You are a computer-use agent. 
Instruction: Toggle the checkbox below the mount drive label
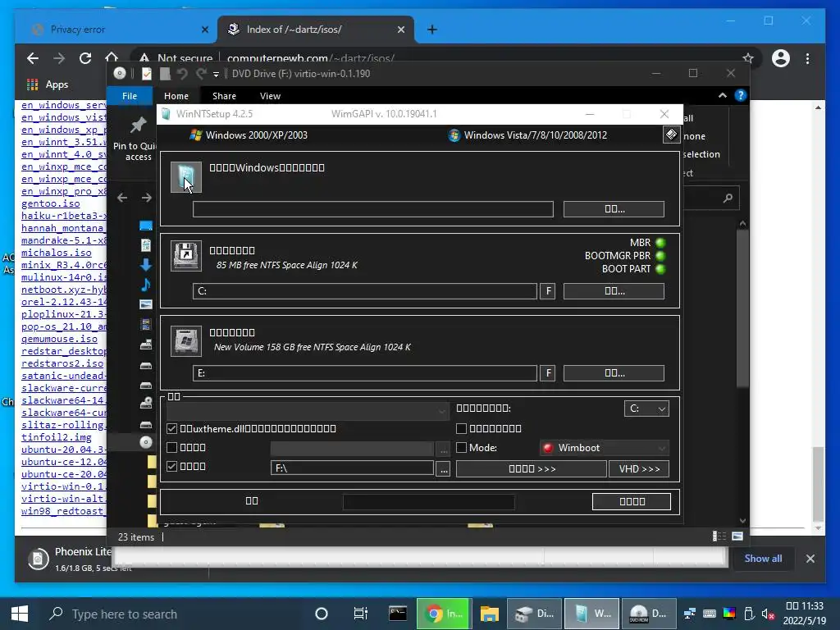click(x=461, y=428)
